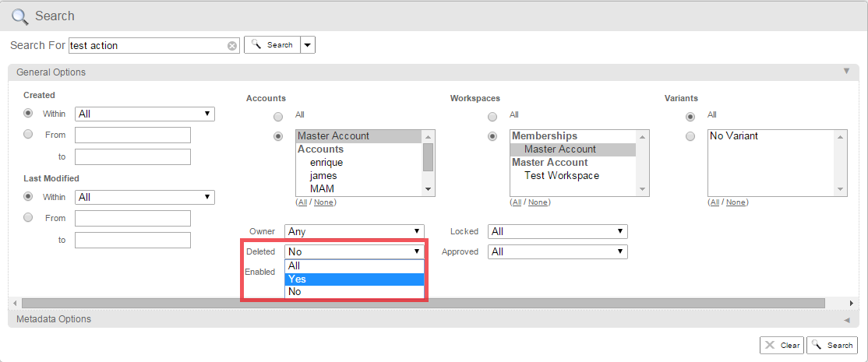Screen dimensions: 868x362
Task: Select 'All' in the Deleted dropdown list
Action: pos(355,265)
